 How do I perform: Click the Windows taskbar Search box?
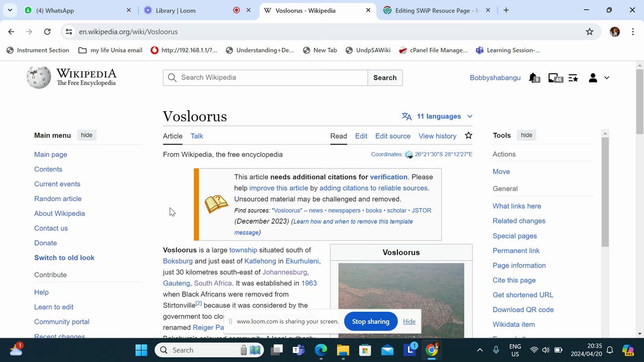tap(209, 350)
